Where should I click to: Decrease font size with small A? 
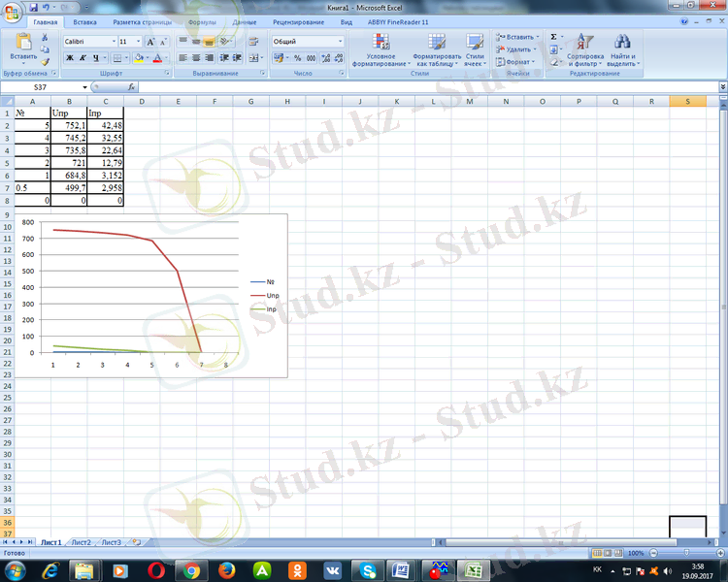pyautogui.click(x=163, y=42)
